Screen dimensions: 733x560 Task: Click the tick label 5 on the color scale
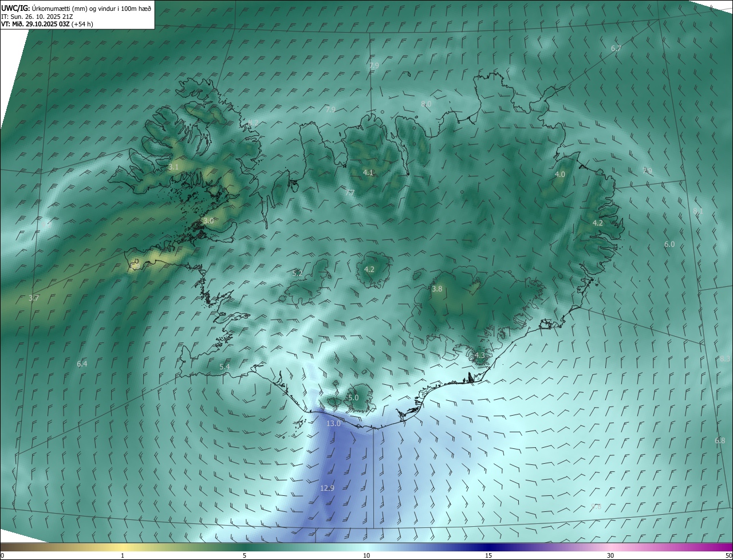245,555
